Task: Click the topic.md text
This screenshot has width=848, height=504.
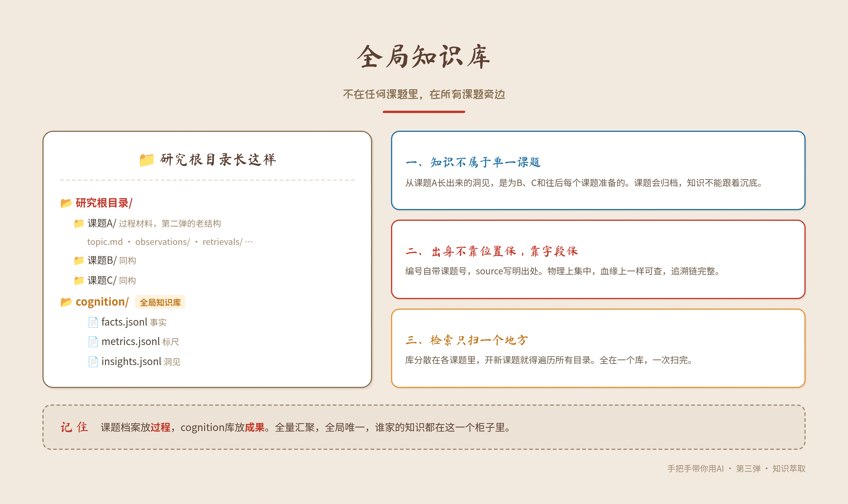Action: (x=105, y=242)
